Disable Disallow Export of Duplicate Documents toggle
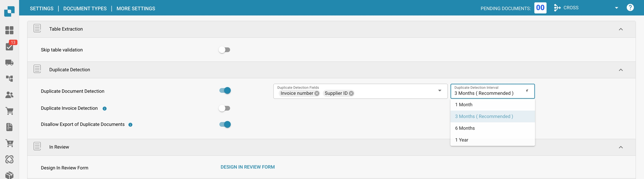 [225, 124]
